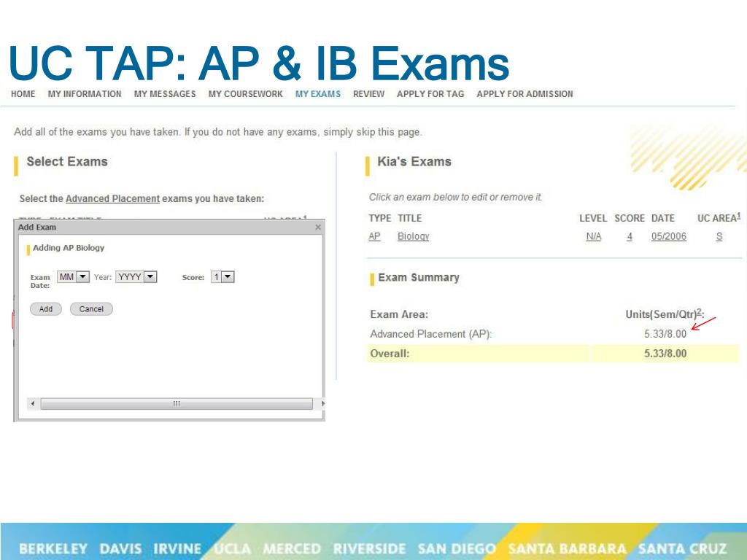This screenshot has height=560, width=747.
Task: Click the 'Exam Summary' heading
Action: (418, 277)
